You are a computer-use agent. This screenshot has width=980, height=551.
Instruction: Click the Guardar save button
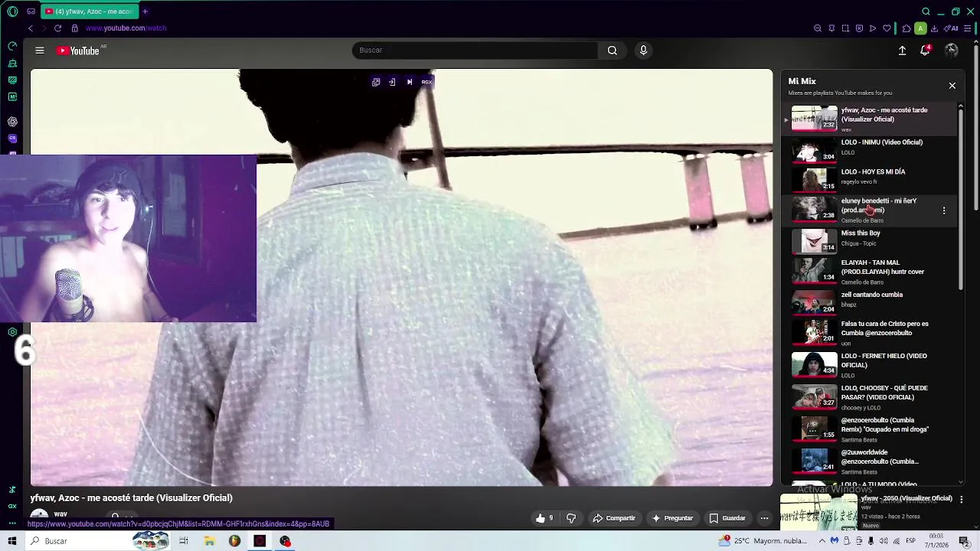pyautogui.click(x=727, y=518)
